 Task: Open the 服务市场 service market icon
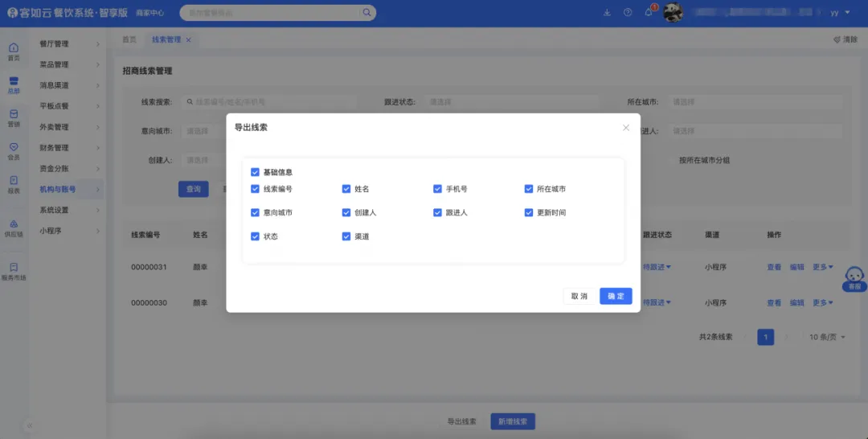[14, 271]
